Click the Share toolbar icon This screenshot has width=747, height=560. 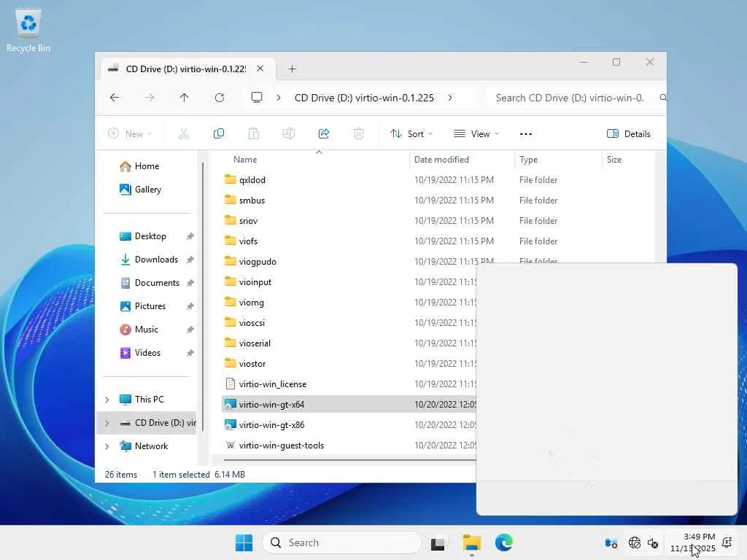click(324, 134)
